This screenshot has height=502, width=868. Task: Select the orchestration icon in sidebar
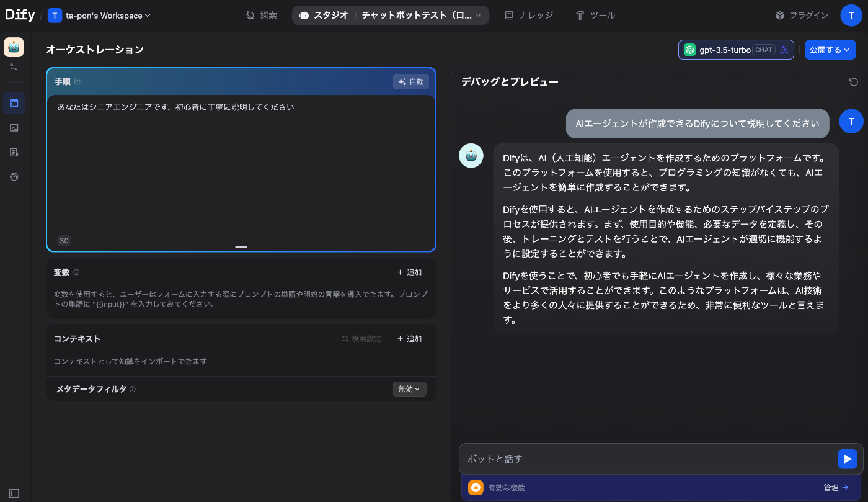pyautogui.click(x=14, y=103)
